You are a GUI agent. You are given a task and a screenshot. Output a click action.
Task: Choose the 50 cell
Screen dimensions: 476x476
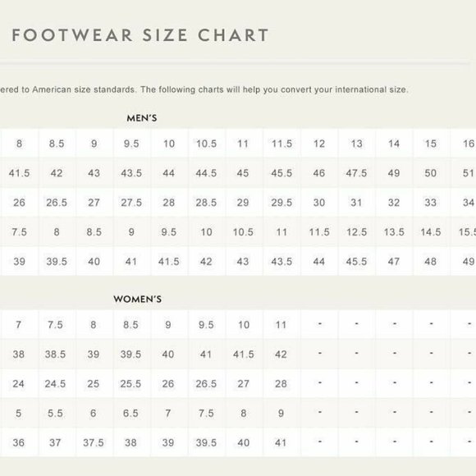[431, 172]
